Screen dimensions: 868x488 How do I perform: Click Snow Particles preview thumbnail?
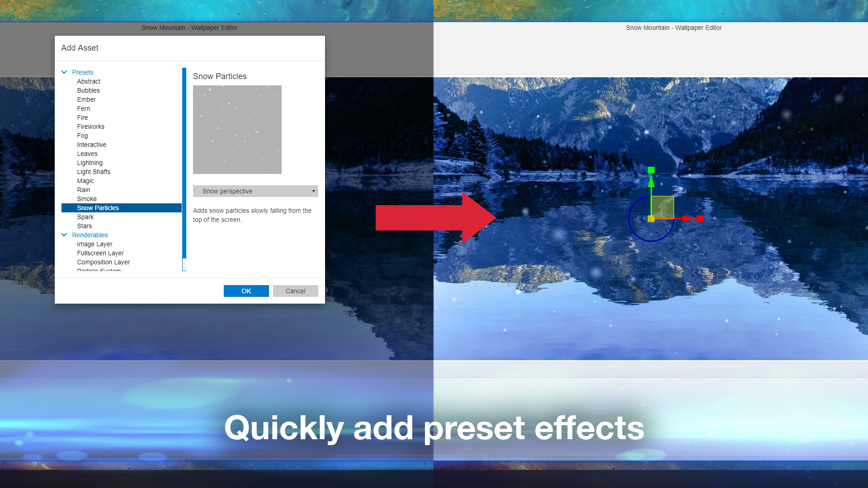click(237, 129)
